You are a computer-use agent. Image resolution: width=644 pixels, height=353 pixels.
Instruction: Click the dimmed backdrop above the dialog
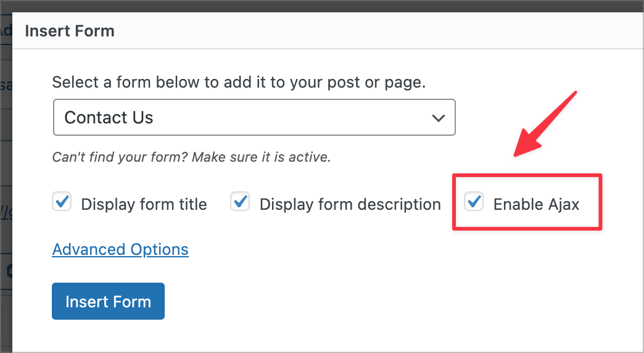point(321,6)
